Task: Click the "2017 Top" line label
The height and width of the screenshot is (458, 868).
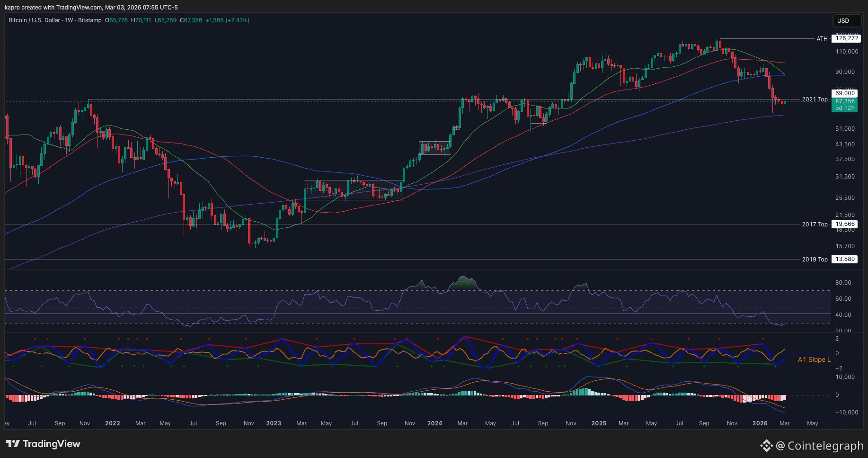Action: (815, 225)
